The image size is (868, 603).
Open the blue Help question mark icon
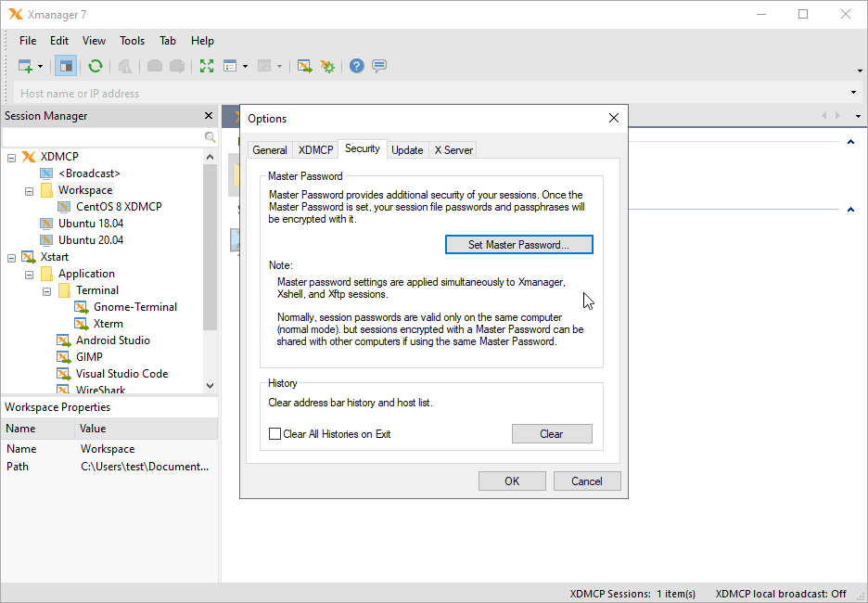tap(357, 66)
